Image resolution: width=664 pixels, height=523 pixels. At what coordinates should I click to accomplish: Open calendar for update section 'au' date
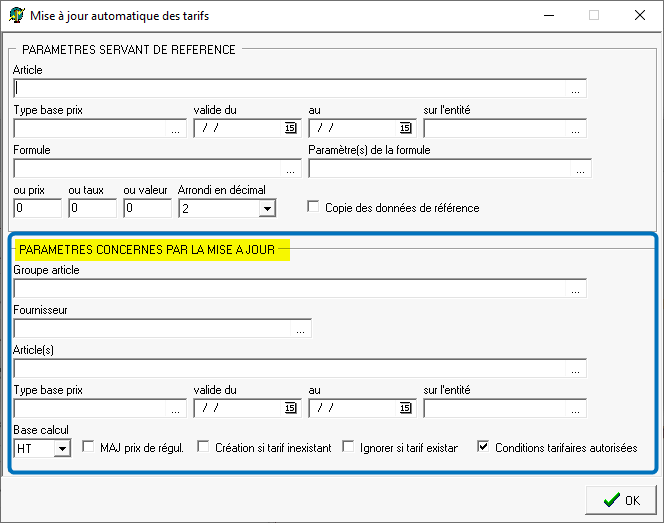(405, 408)
